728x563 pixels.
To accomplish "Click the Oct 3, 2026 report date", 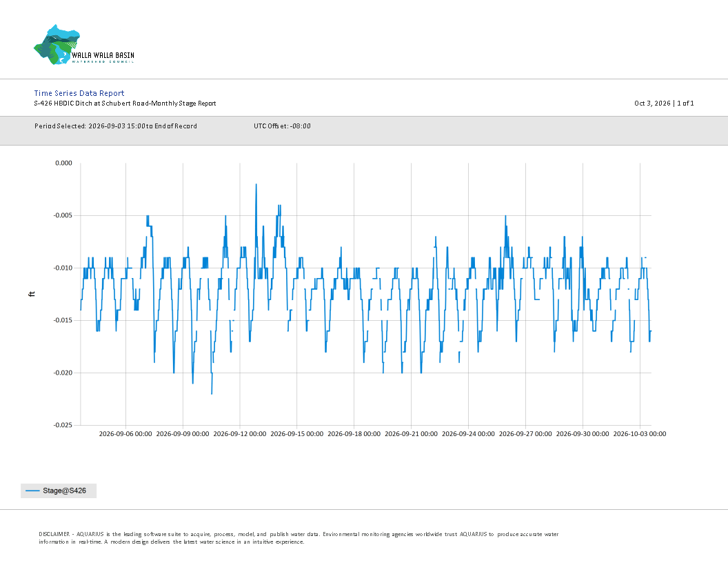I will pos(652,103).
